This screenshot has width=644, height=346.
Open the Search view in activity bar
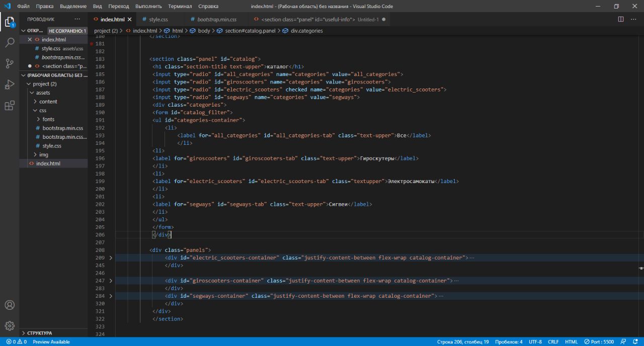click(x=10, y=43)
